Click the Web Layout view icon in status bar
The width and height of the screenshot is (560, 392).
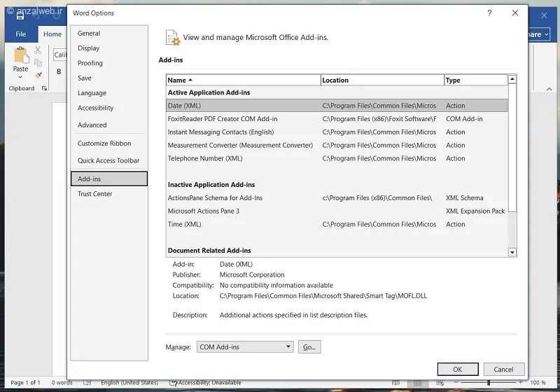click(440, 383)
